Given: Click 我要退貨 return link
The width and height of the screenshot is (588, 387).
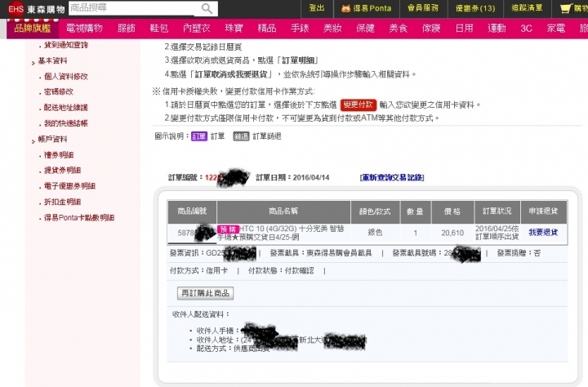Looking at the screenshot, I should point(543,233).
